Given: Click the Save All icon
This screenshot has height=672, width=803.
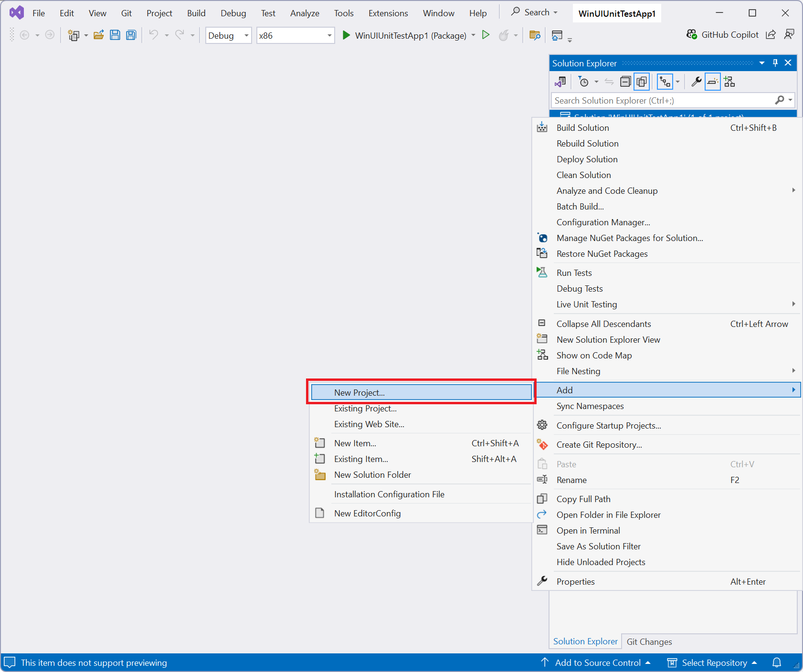Looking at the screenshot, I should [131, 35].
